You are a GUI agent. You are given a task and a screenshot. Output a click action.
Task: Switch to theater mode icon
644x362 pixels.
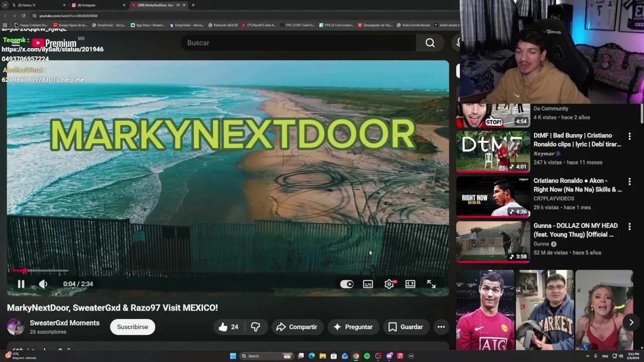410,284
